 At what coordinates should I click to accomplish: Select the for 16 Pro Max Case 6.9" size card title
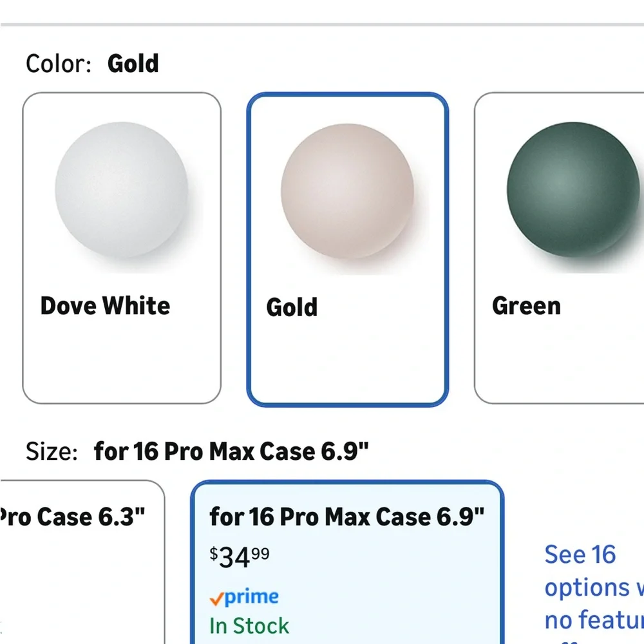(347, 516)
